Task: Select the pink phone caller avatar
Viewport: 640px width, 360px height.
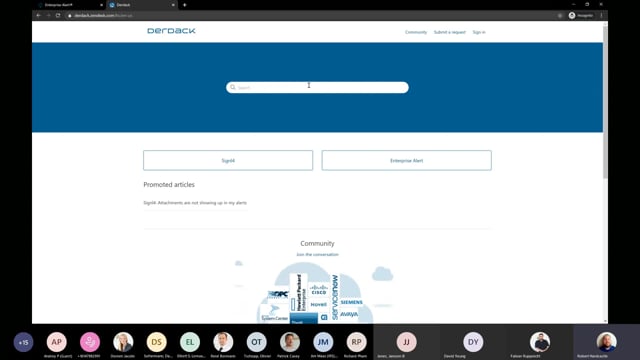Action: [90, 342]
